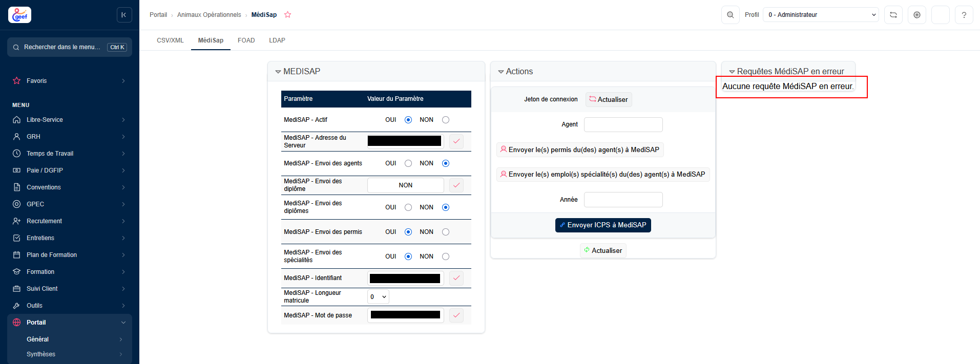The height and width of the screenshot is (364, 980).
Task: Open the Profil Administrateur dropdown
Action: (x=821, y=15)
